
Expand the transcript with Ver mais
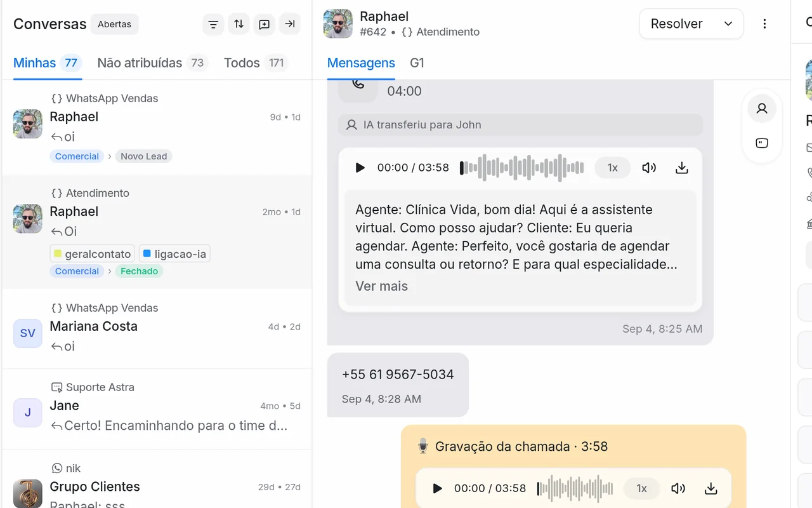[381, 286]
